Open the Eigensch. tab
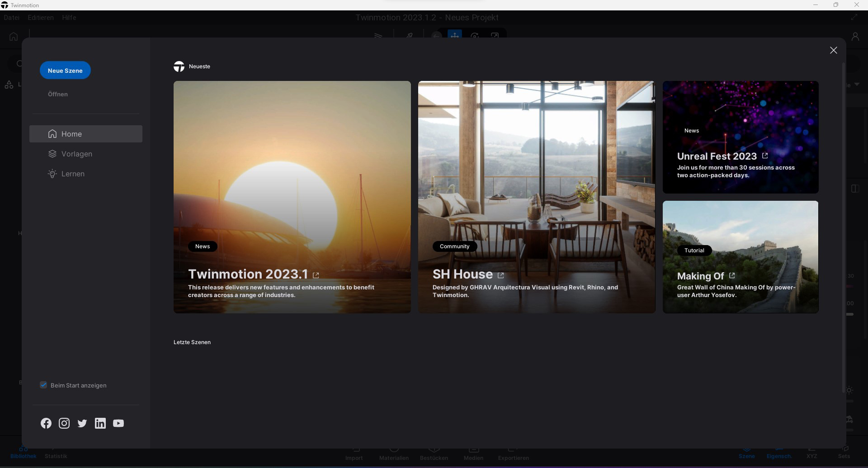Screen dimensions: 868x468 click(x=779, y=454)
